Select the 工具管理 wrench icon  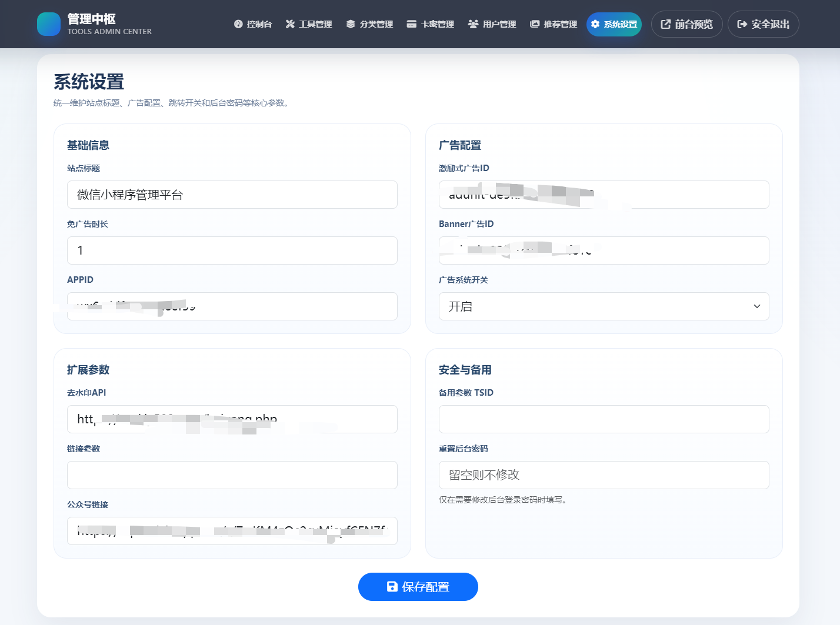(x=289, y=24)
